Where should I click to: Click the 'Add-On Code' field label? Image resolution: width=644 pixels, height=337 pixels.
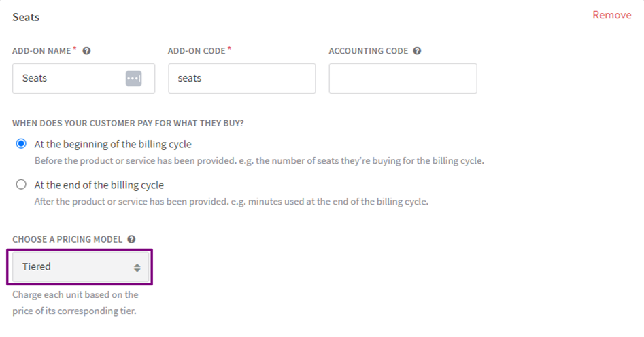[x=197, y=51]
